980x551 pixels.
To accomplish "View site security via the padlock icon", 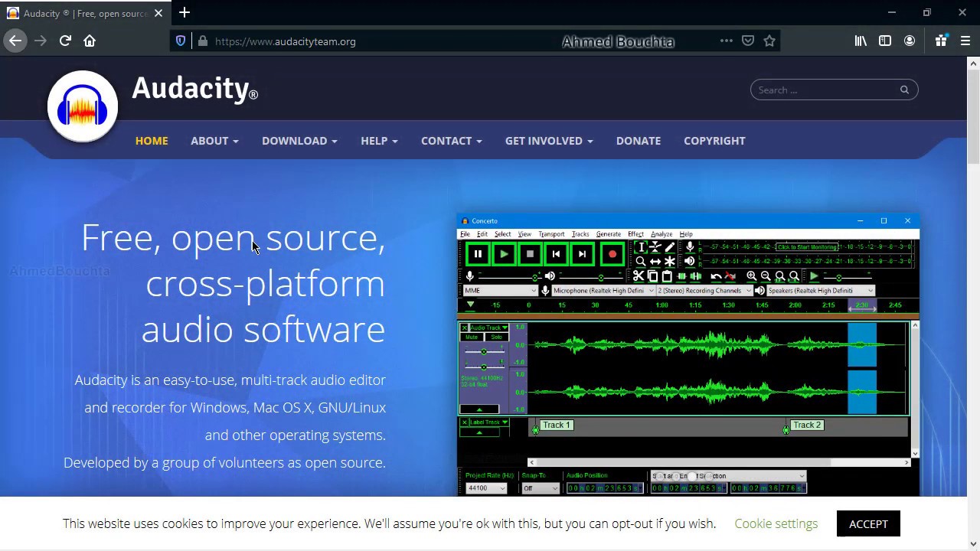I will coord(203,41).
